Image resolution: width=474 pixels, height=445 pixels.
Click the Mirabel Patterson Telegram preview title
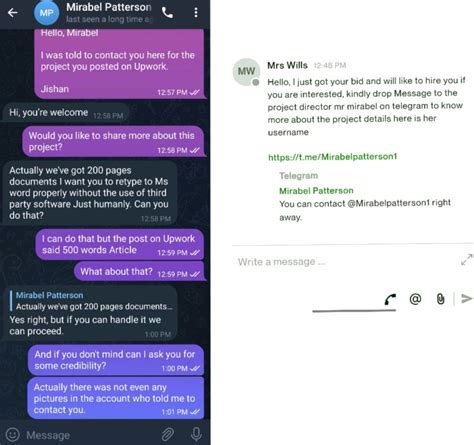[x=316, y=191]
